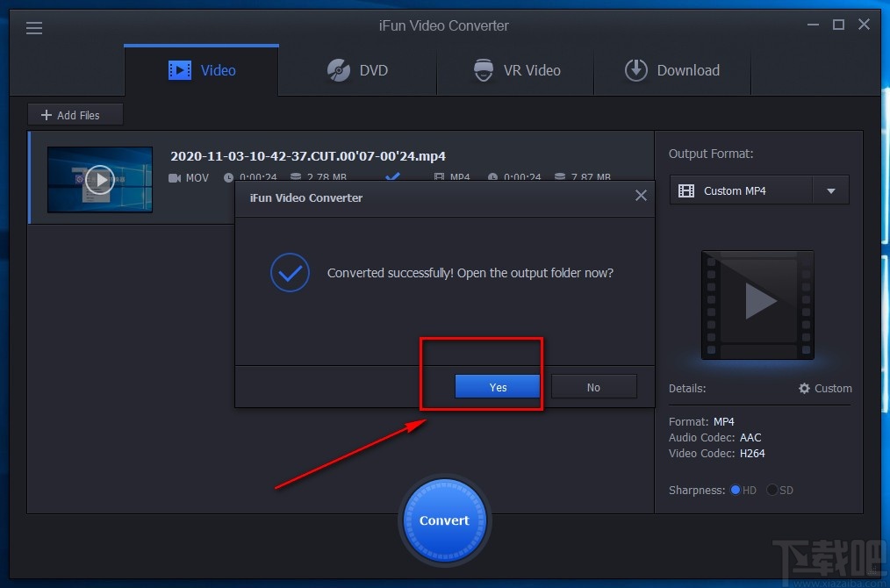Select HD sharpness
The height and width of the screenshot is (588, 890).
coord(736,490)
